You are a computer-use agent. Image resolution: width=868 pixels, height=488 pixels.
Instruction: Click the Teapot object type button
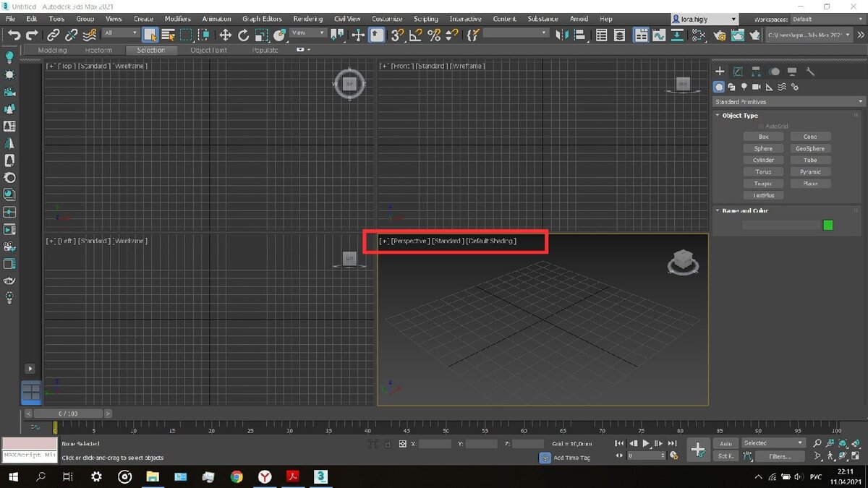pyautogui.click(x=763, y=184)
